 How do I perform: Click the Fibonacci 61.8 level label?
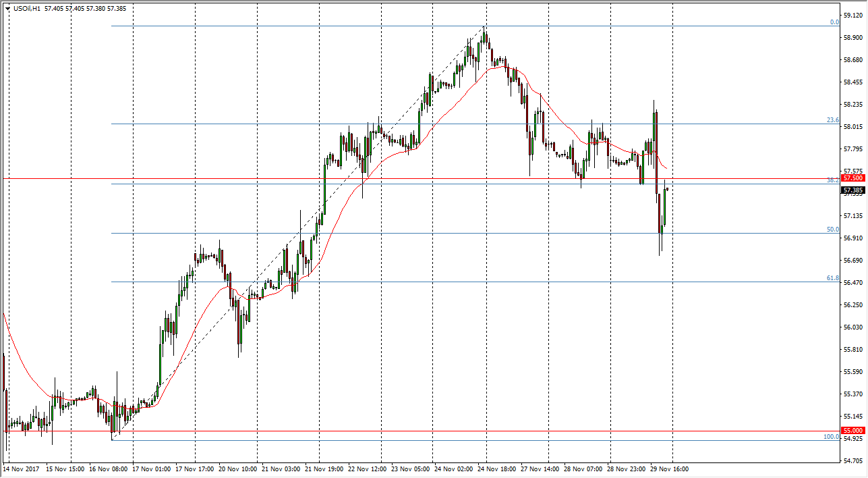coord(833,278)
